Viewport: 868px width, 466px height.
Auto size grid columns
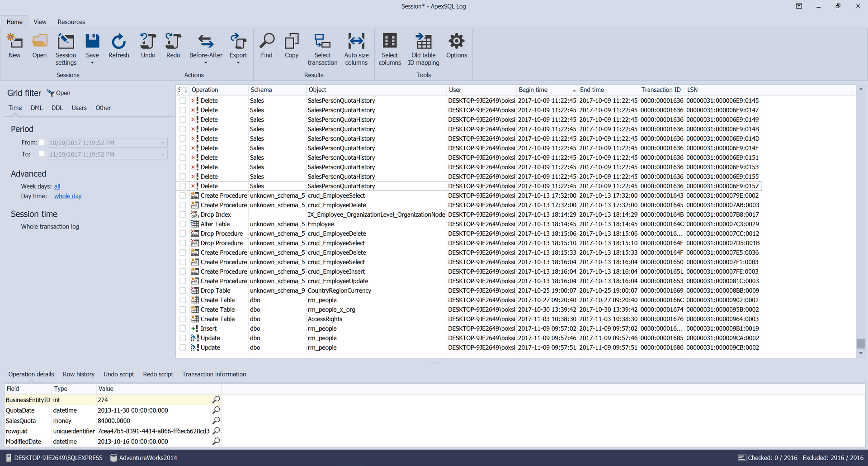point(356,49)
